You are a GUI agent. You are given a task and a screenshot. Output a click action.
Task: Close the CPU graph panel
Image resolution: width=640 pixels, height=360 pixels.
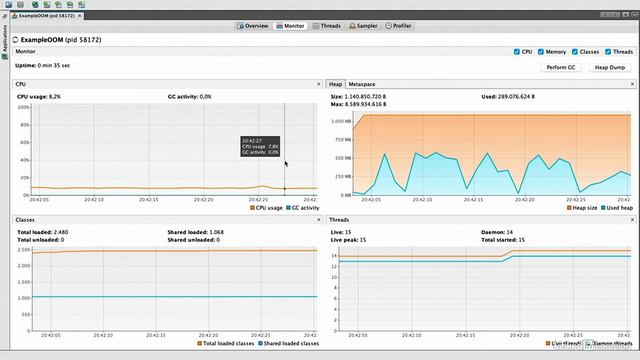coord(319,84)
